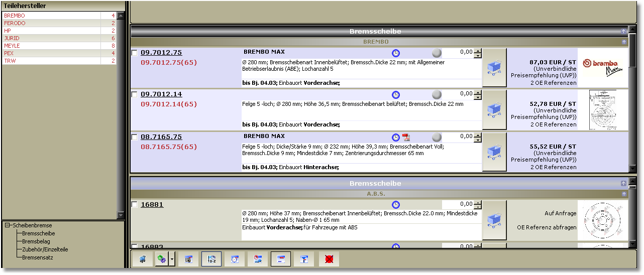Collapse the Scheibenbremse tree node
This screenshot has width=644, height=275.
8,226
